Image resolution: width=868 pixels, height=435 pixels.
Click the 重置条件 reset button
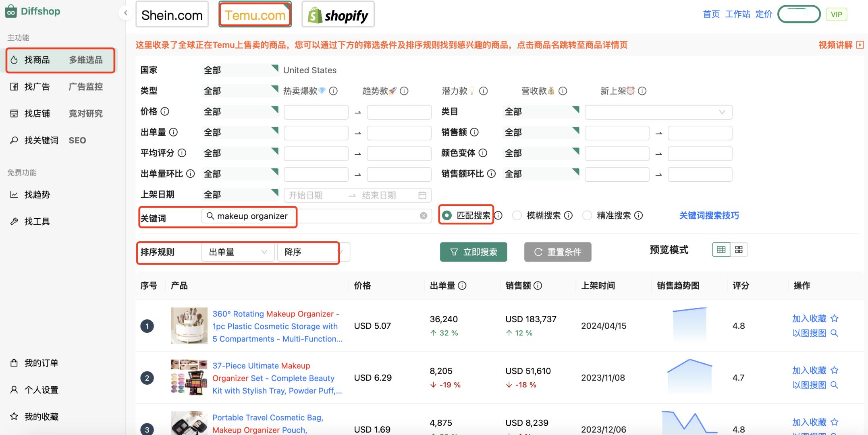[x=558, y=252]
